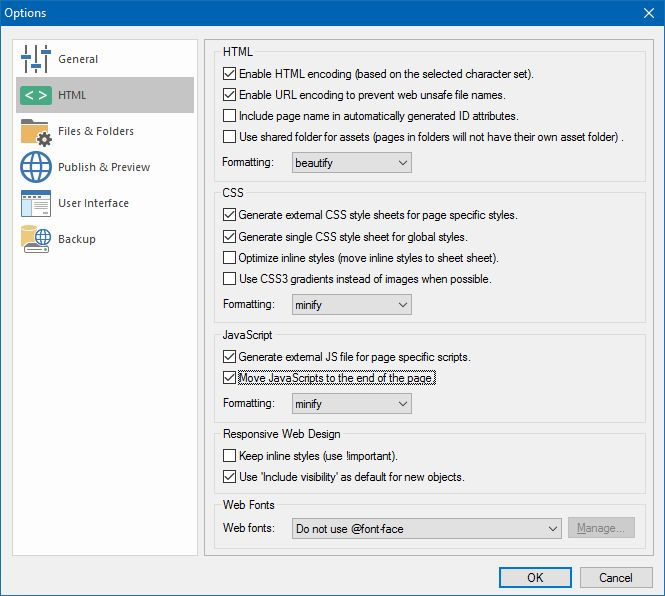Viewport: 665px width, 596px height.
Task: Open the CSS Formatting minify dropdown
Action: 352,305
